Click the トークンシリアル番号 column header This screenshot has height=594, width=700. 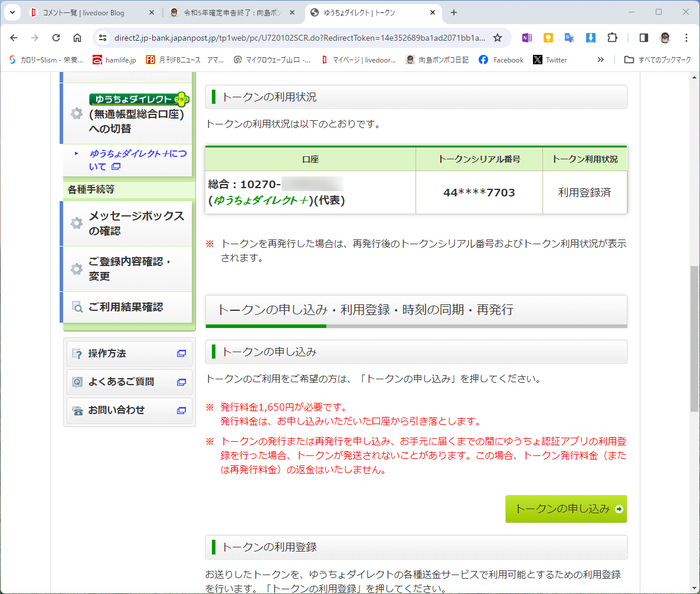(479, 159)
